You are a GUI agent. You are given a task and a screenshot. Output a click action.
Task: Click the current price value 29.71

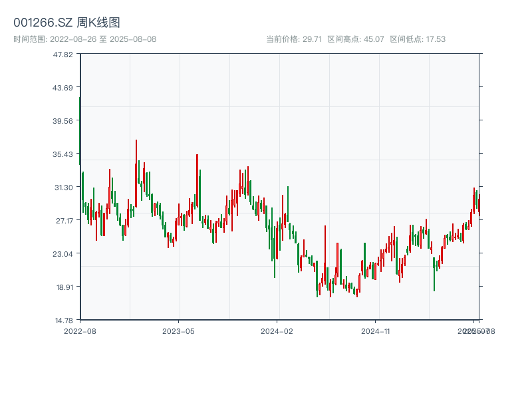(x=312, y=39)
